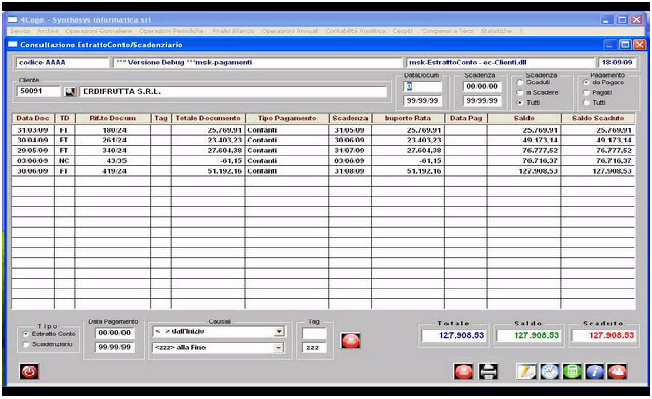
Task: Select the Scaduti radio button
Action: click(520, 82)
